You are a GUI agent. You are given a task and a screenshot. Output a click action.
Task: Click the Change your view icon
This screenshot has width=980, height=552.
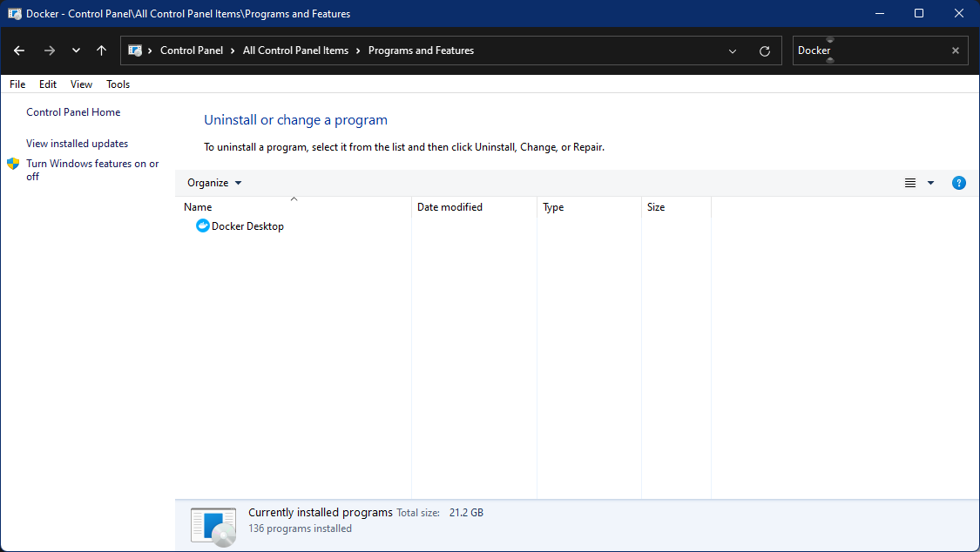coord(909,183)
